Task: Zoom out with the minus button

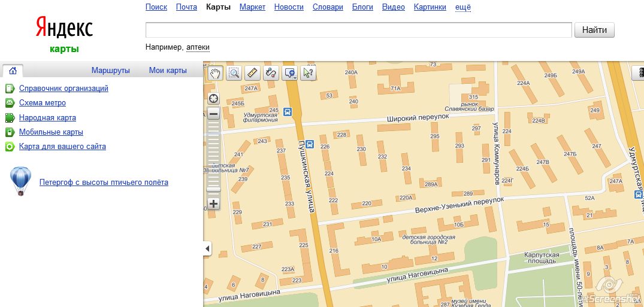Action: coord(213,114)
